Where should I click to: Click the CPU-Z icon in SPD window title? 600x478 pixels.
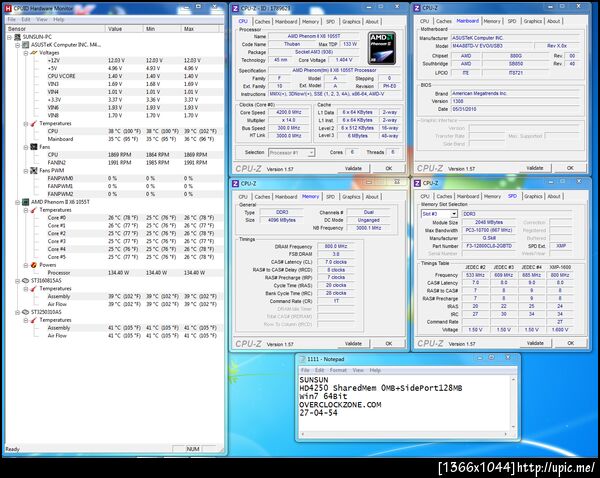[417, 183]
